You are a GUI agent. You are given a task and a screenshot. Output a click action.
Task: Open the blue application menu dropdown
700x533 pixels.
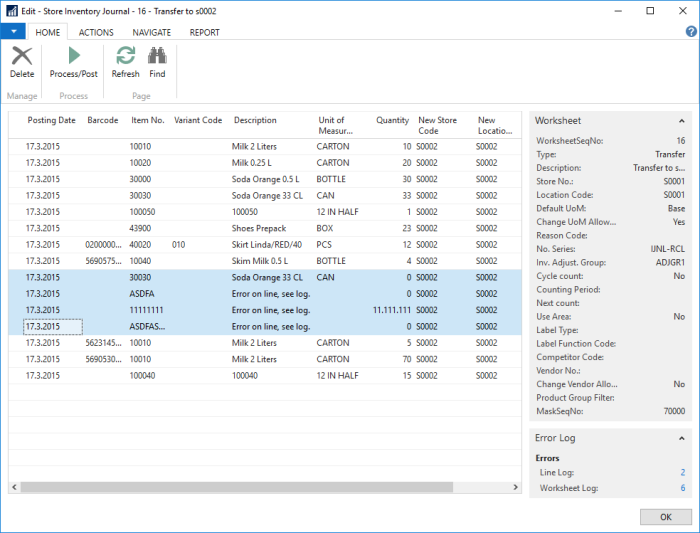coord(13,32)
